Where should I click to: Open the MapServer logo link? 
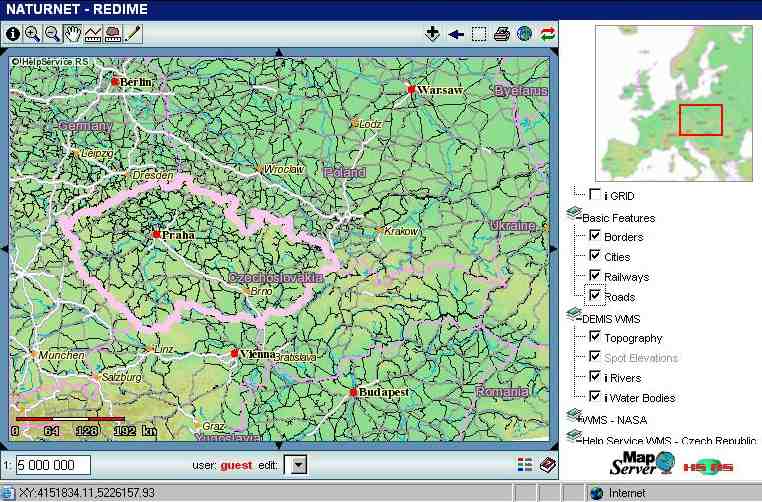(643, 465)
